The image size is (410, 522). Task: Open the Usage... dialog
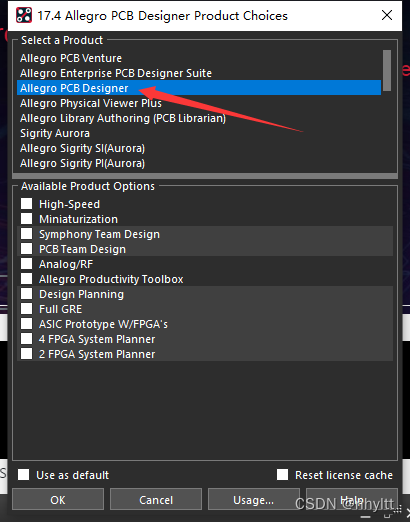[254, 499]
